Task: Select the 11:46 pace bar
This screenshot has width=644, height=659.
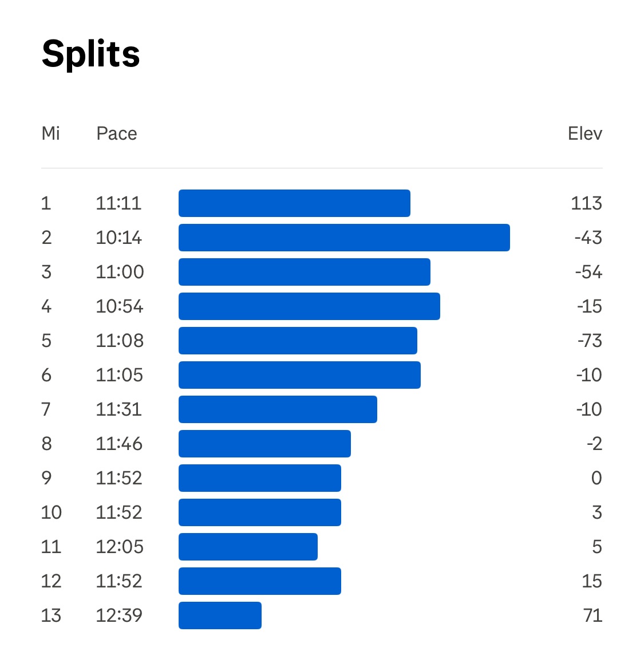Action: (264, 444)
